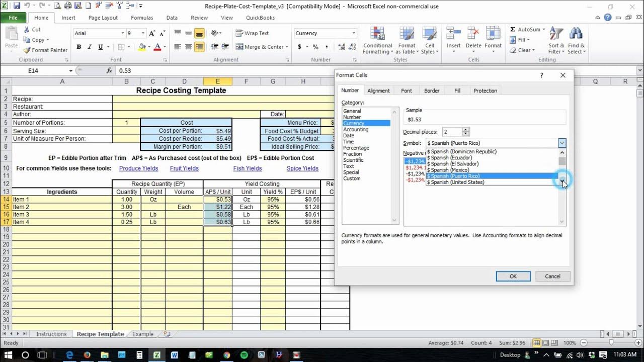
Task: Click OK in Format Cells dialog
Action: click(x=513, y=276)
